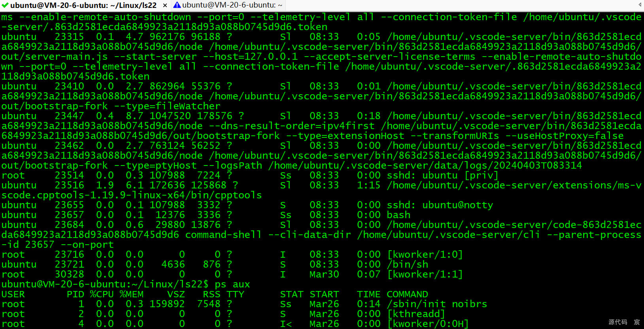Close the ~/Linux/ls22 tab with its X
The height and width of the screenshot is (329, 644).
click(x=165, y=6)
